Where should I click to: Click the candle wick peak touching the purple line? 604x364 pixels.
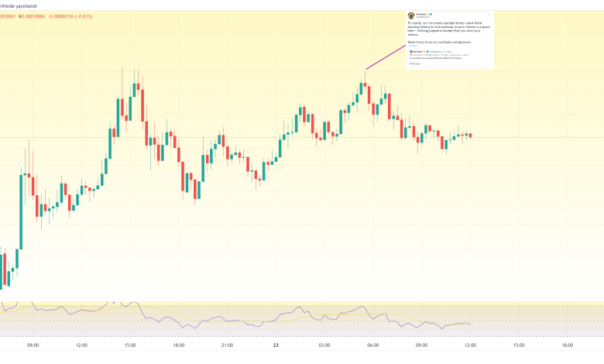click(x=365, y=73)
